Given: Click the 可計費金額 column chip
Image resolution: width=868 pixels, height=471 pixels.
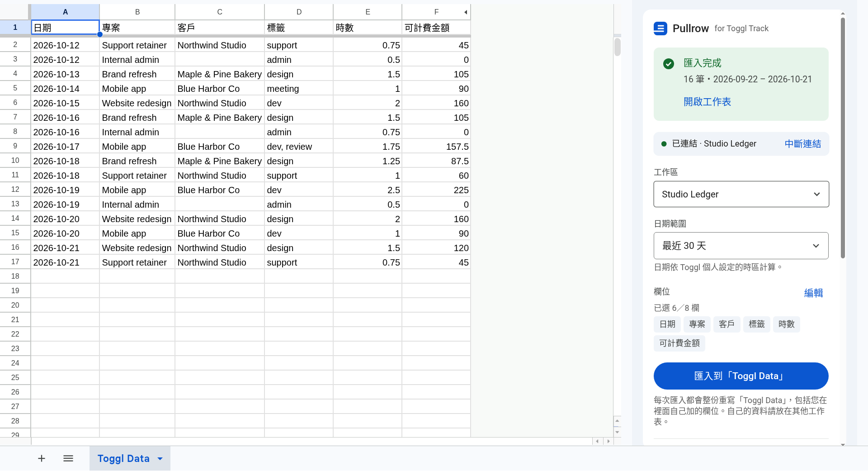Looking at the screenshot, I should tap(679, 343).
